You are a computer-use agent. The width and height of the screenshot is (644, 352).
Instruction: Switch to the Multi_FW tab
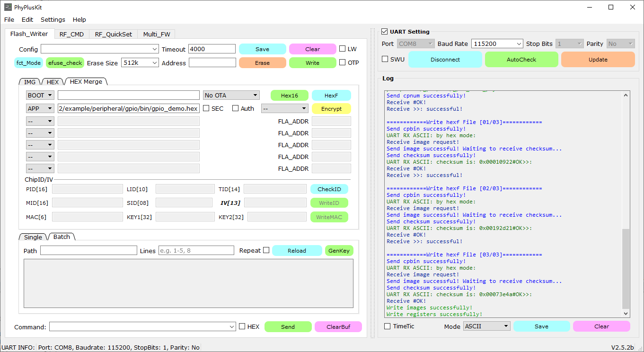tap(157, 34)
